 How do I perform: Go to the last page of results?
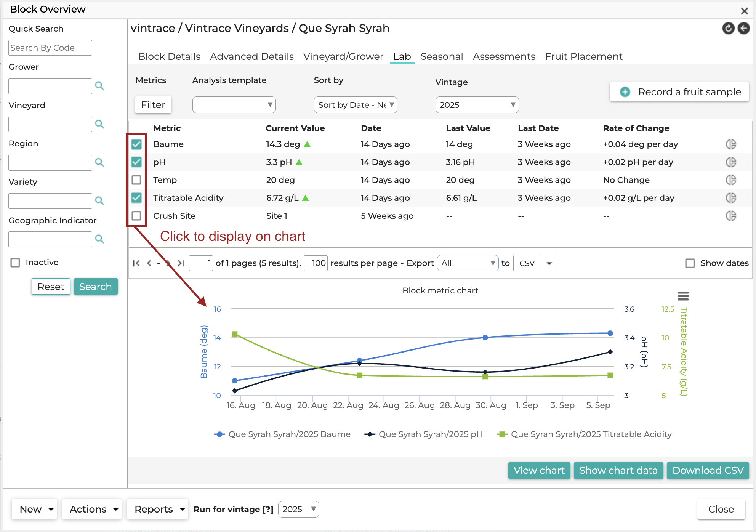click(x=181, y=263)
